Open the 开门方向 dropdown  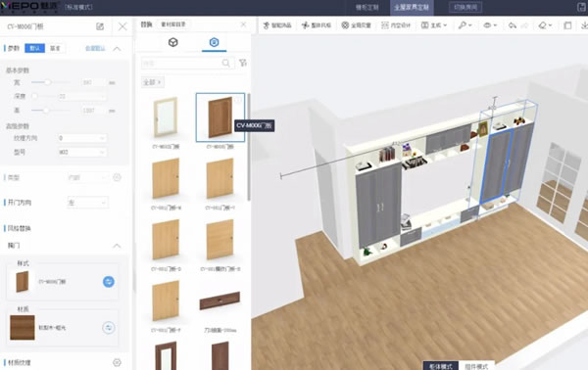point(88,203)
